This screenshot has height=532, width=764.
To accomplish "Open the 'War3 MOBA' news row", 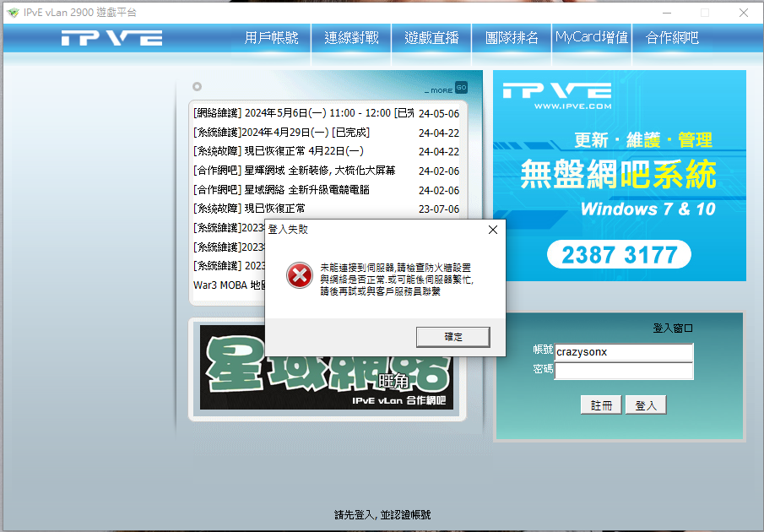I will (x=229, y=285).
